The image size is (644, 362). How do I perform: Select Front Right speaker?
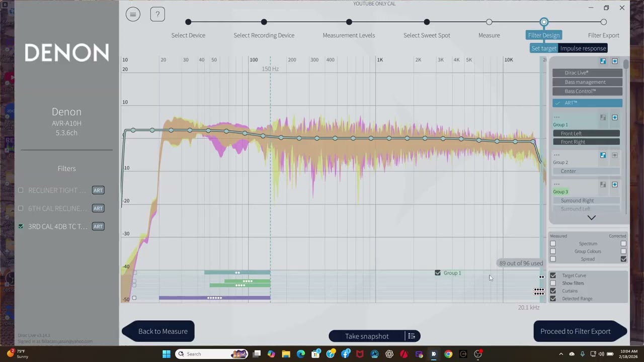587,142
